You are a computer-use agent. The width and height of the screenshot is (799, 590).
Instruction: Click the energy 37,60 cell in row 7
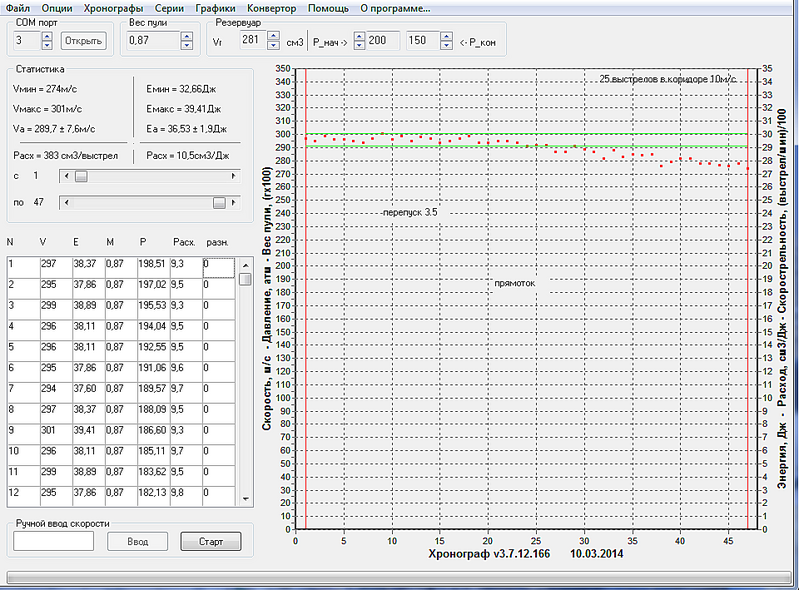coord(89,392)
